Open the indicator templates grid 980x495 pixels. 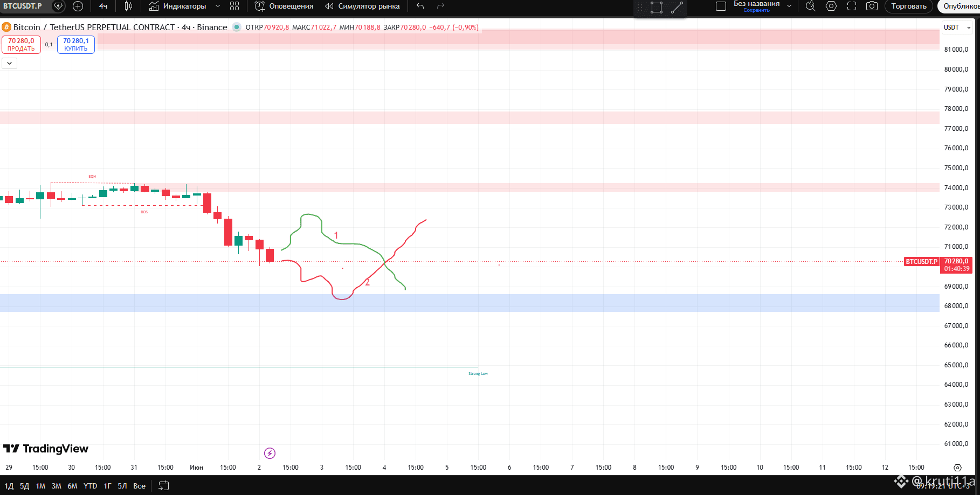pos(234,6)
